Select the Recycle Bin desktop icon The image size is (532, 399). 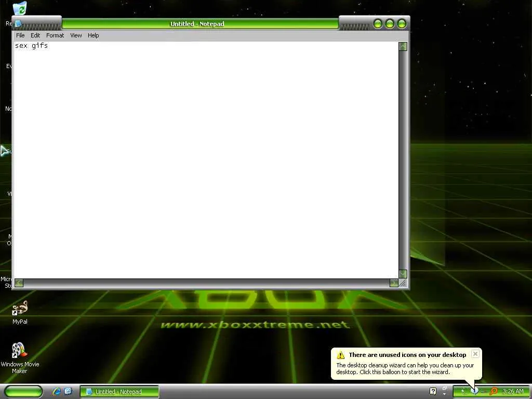pos(19,8)
